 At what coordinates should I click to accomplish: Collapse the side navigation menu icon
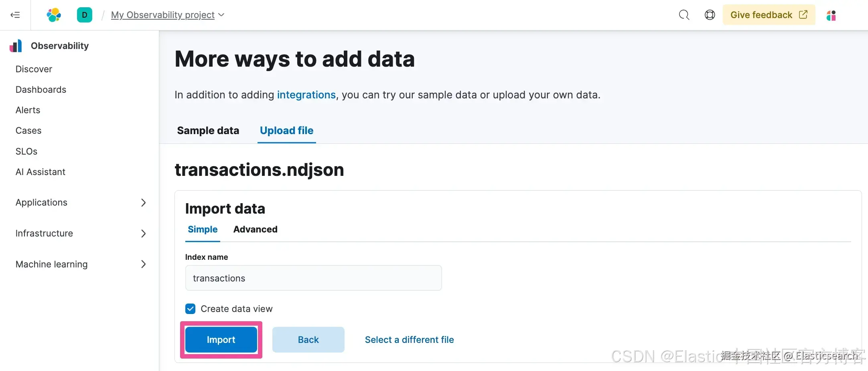click(15, 15)
